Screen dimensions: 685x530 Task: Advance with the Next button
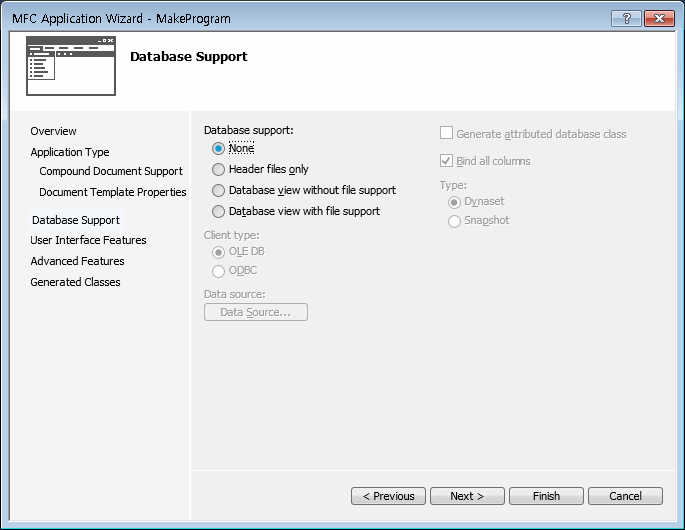467,496
